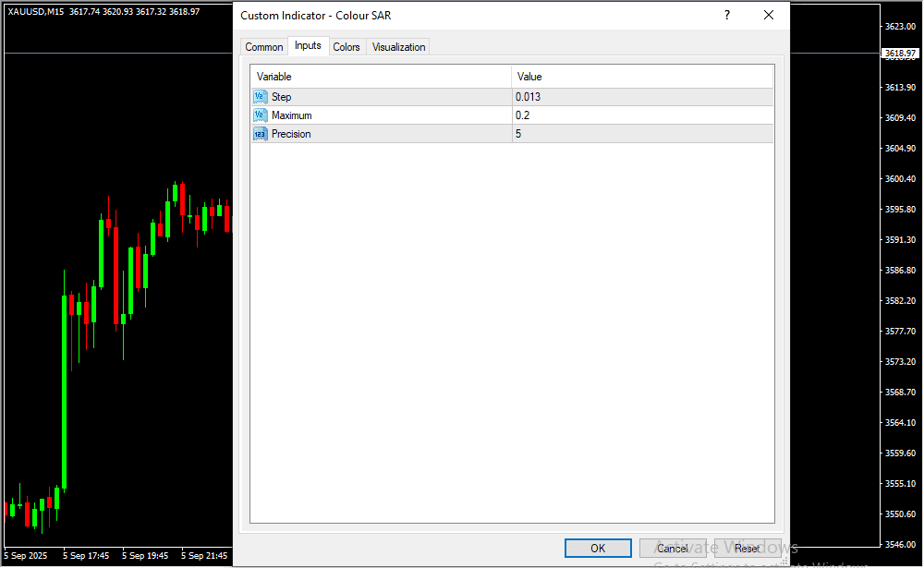Switch to the Common tab
This screenshot has height=568, width=924.
coord(263,47)
